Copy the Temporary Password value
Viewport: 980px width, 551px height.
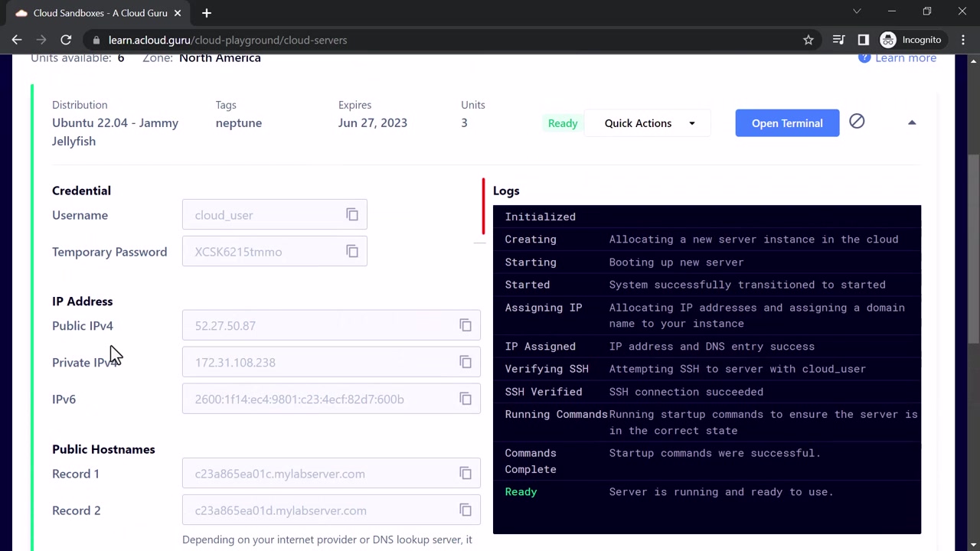click(352, 252)
